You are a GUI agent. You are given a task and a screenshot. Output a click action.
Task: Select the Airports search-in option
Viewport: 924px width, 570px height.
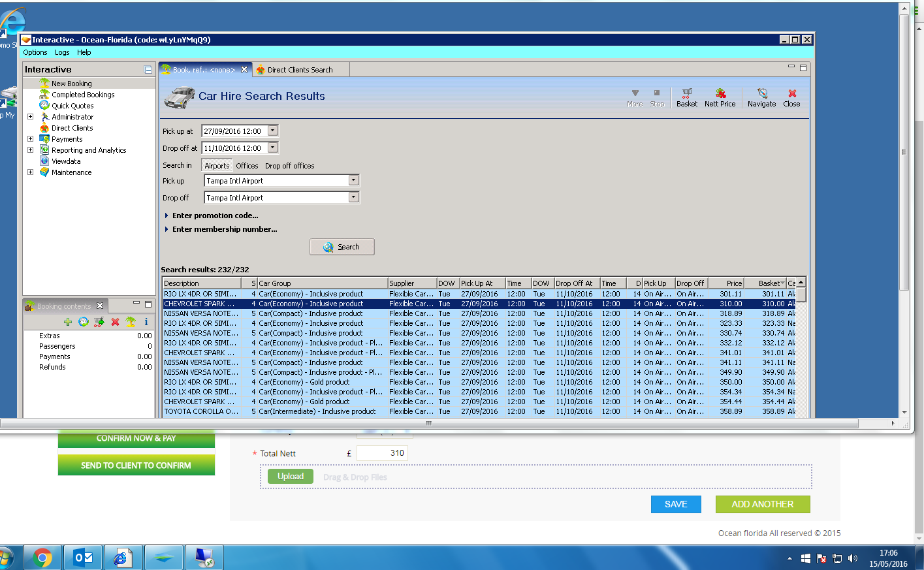[x=217, y=166]
